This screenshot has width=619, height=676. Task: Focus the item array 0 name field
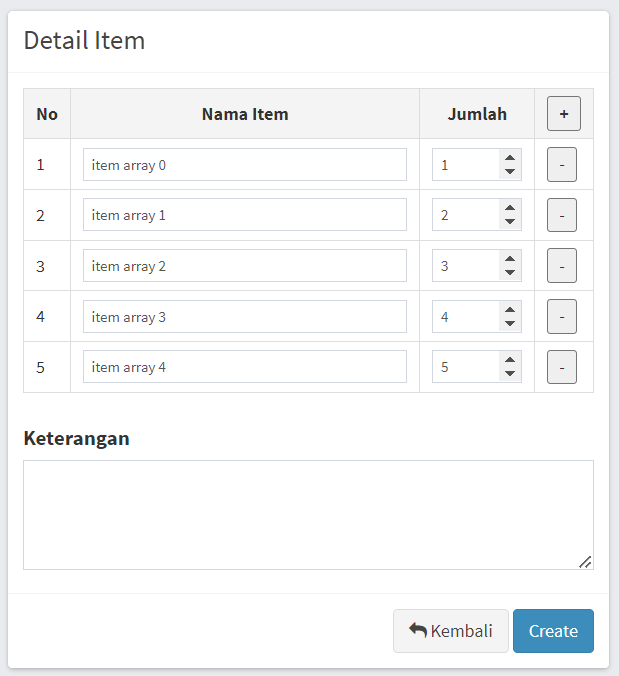coord(245,165)
